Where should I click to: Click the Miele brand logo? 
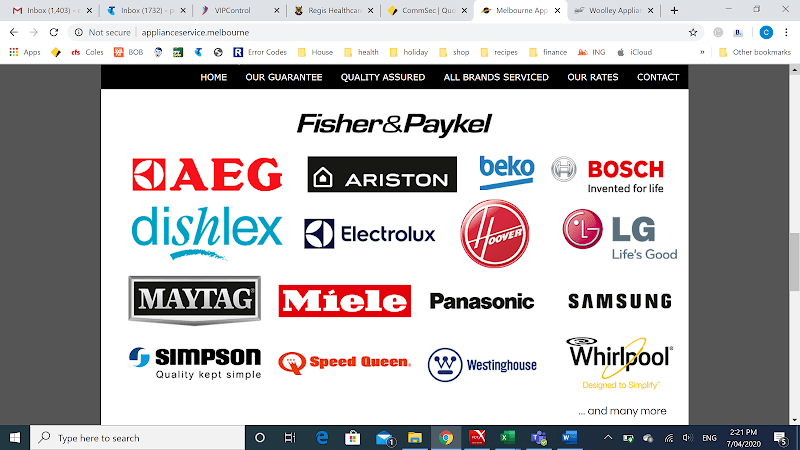pyautogui.click(x=344, y=301)
